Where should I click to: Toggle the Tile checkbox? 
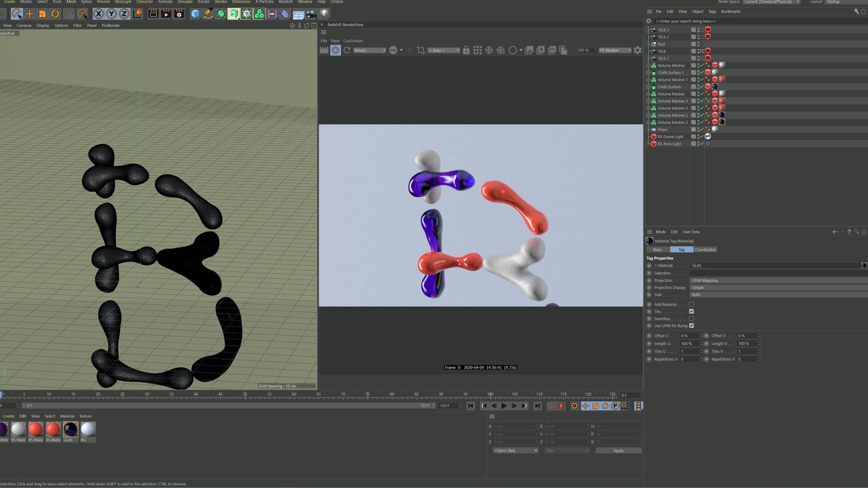click(x=691, y=311)
